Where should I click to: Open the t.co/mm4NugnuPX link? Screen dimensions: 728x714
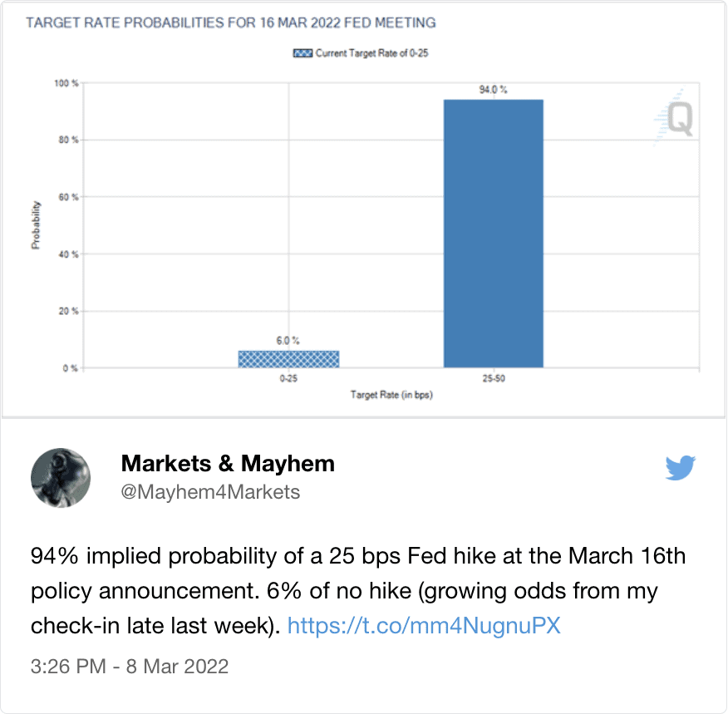[x=424, y=625]
